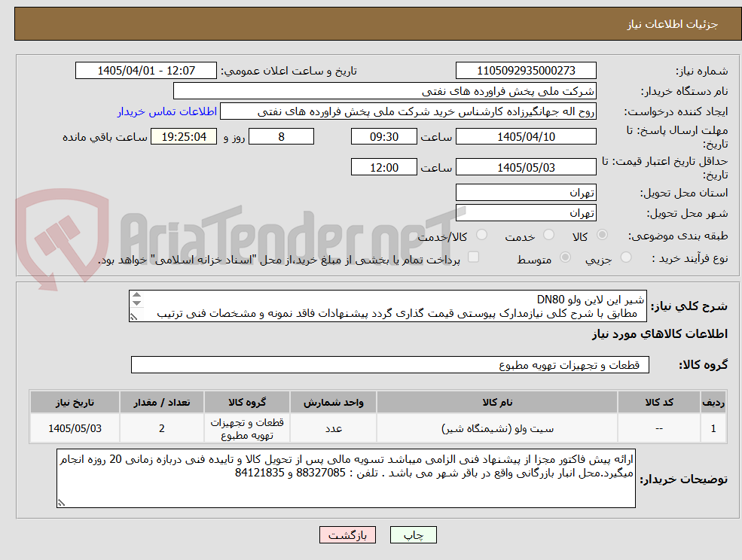742x560 pixels.
Task: Click the تعداد / مقدار column header
Action: coord(161,403)
